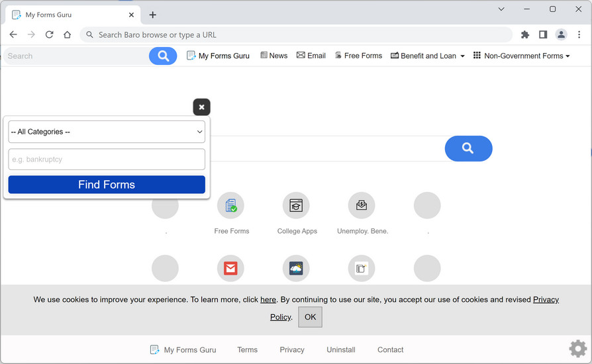Open the College Apps shortcut icon

(296, 206)
